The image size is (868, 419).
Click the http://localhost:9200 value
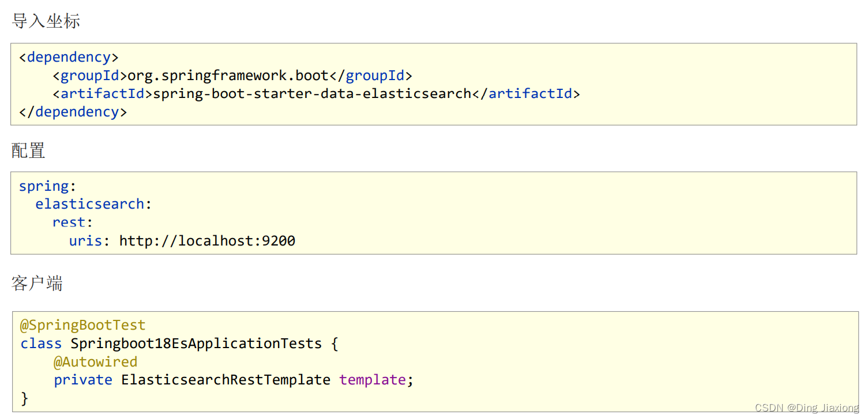(208, 240)
